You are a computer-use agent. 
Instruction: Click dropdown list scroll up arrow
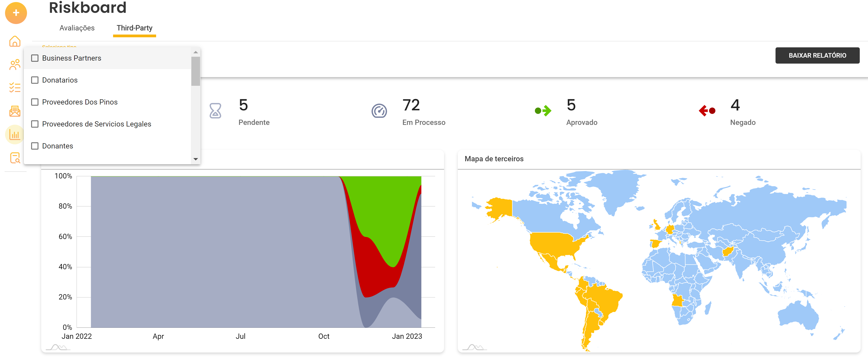click(x=195, y=52)
